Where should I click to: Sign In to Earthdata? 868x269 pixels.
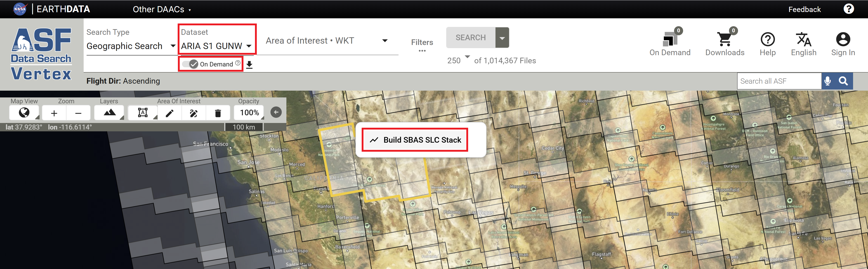coord(843,42)
